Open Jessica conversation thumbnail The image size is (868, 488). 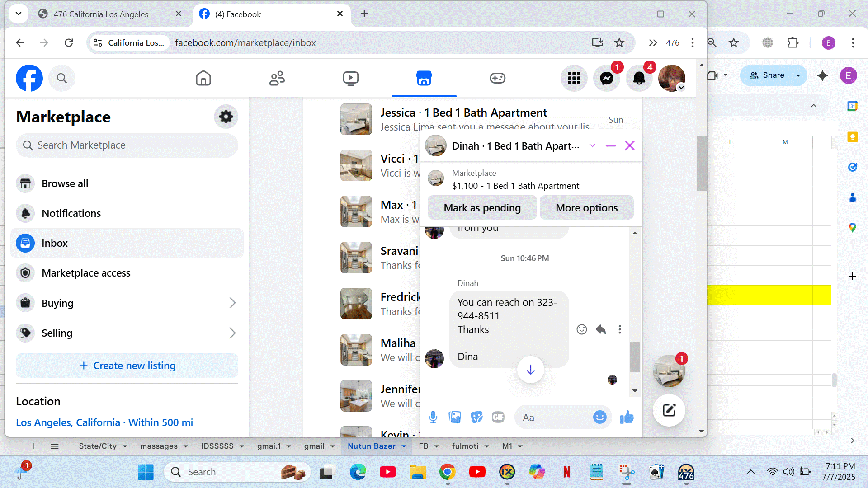pyautogui.click(x=356, y=120)
